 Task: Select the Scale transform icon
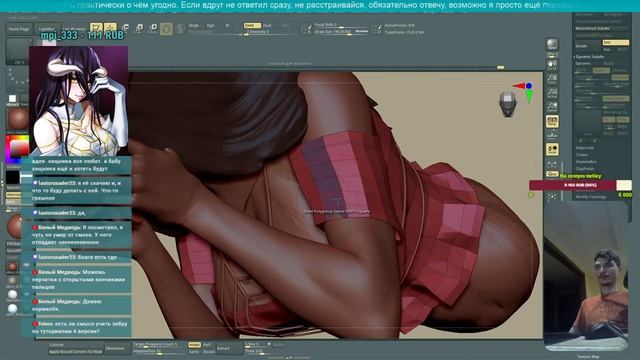click(x=139, y=28)
